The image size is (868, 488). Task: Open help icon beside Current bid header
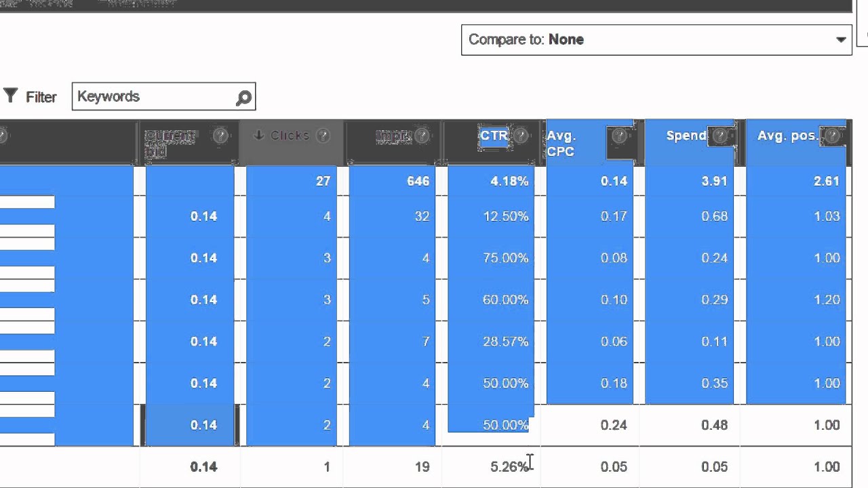(220, 136)
